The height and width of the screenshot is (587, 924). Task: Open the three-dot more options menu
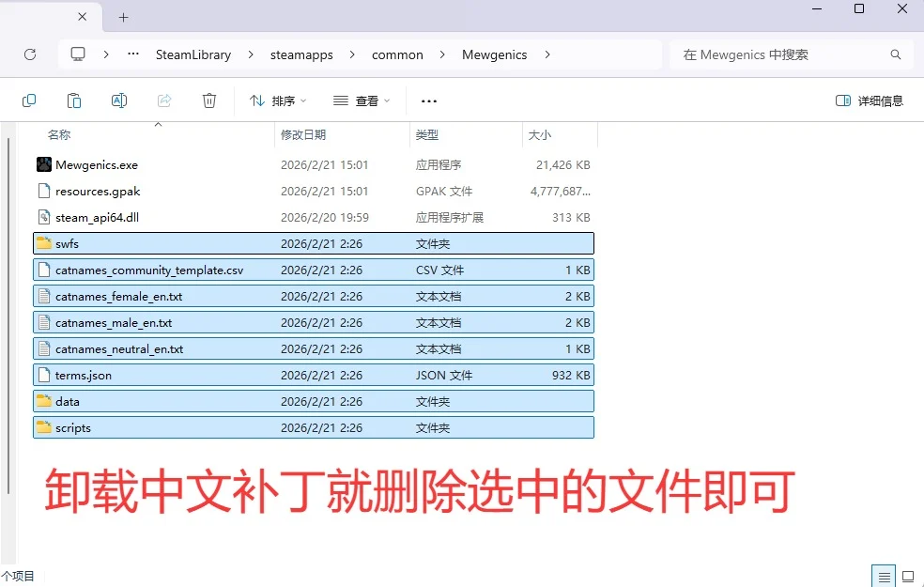(429, 100)
